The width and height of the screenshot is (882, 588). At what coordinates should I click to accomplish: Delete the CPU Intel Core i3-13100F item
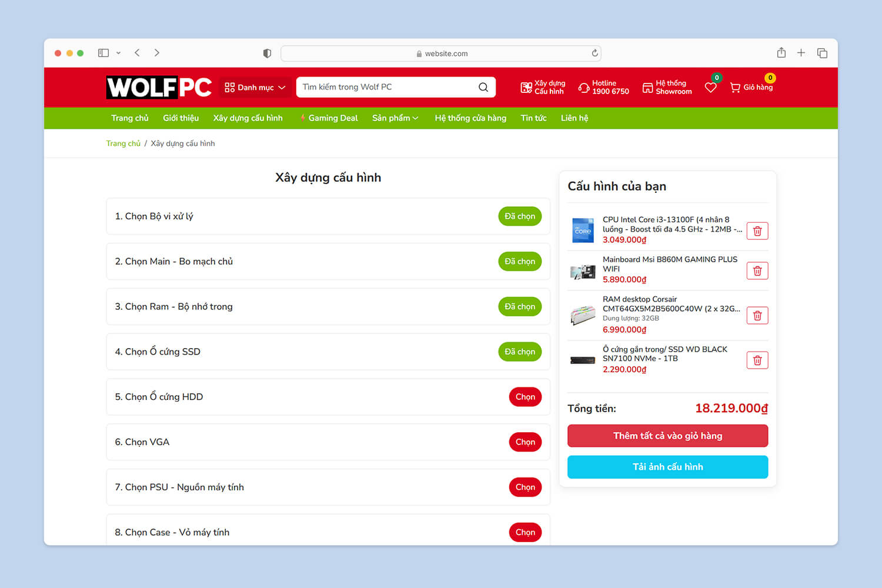pyautogui.click(x=757, y=231)
